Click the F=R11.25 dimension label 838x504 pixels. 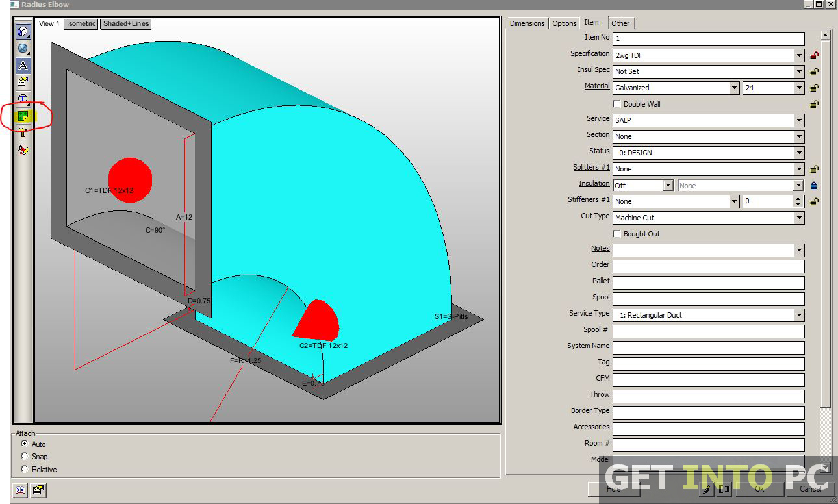tap(246, 360)
